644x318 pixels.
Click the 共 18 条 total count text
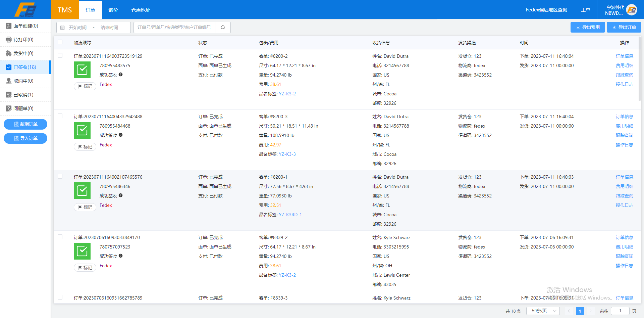513,311
